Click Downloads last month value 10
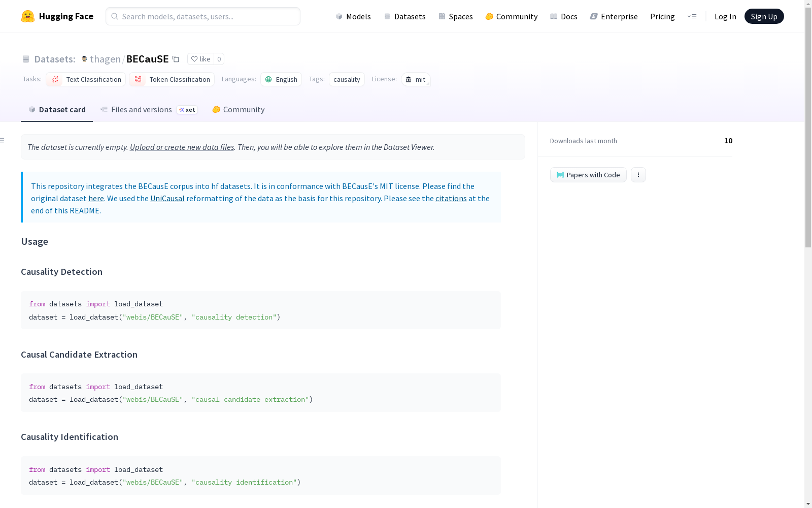This screenshot has width=812, height=508. pyautogui.click(x=728, y=141)
